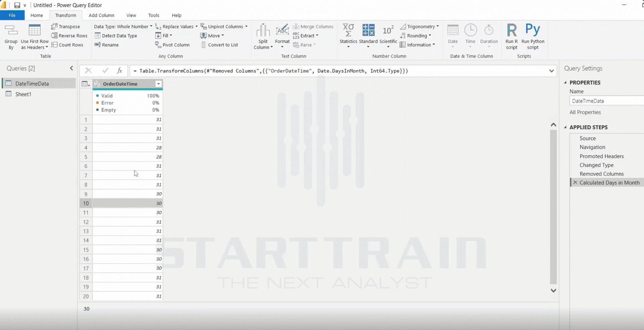Delete the Calculated Days in Month step
This screenshot has height=330, width=644.
coord(575,182)
